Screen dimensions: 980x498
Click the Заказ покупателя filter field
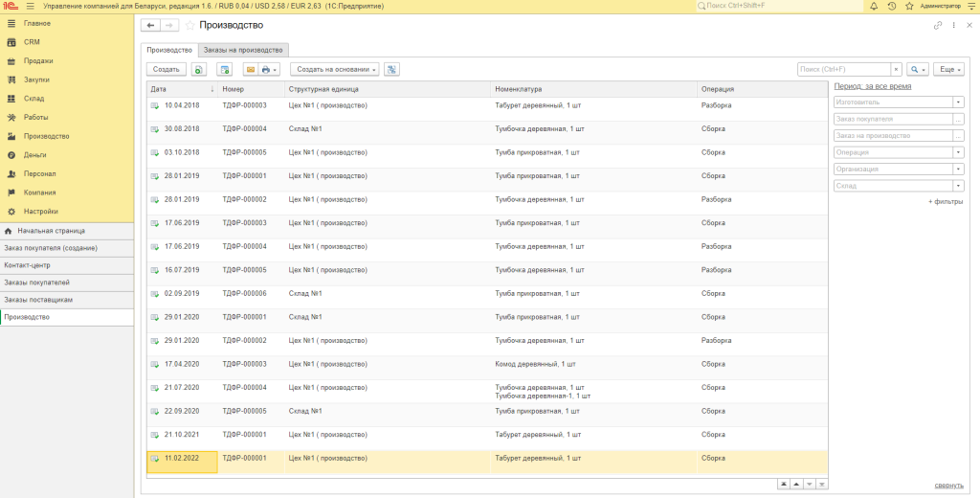coord(892,119)
